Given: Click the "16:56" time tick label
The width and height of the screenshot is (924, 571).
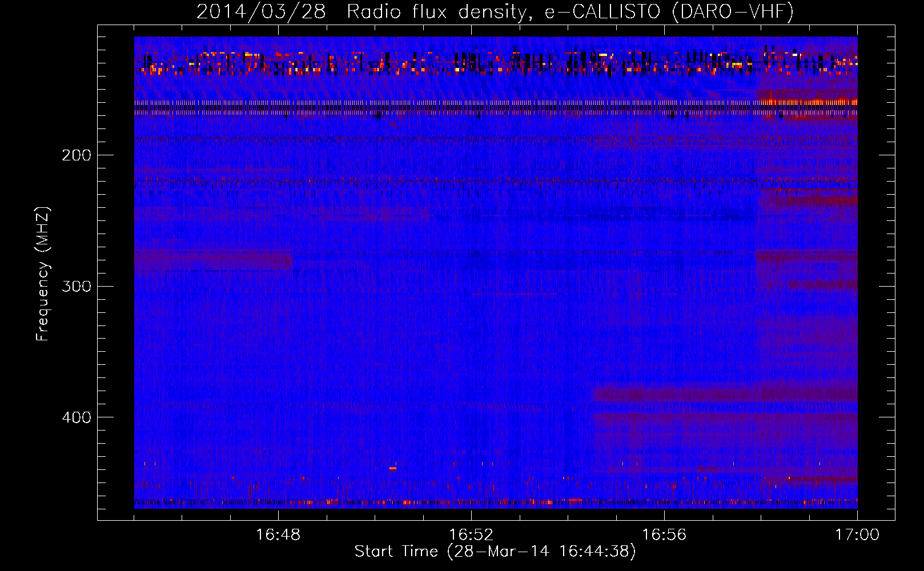Looking at the screenshot, I should 664,535.
